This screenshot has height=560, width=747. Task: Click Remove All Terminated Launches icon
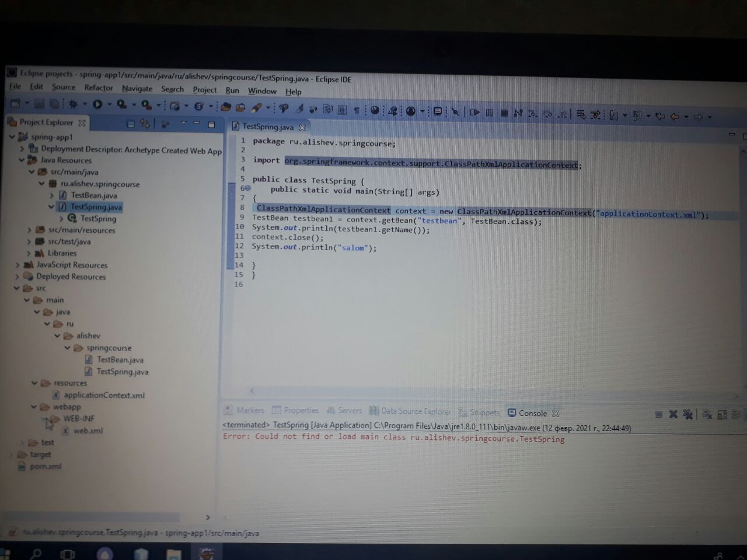point(688,414)
